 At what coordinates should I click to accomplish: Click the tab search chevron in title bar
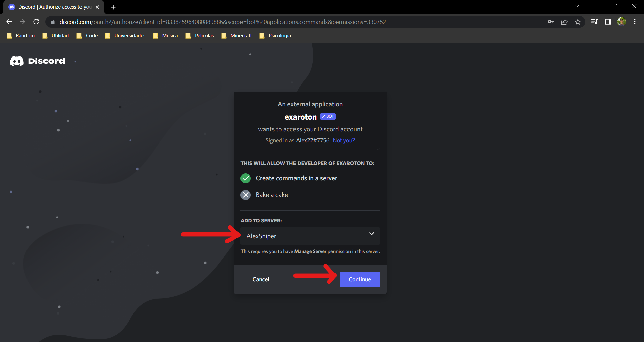point(577,6)
